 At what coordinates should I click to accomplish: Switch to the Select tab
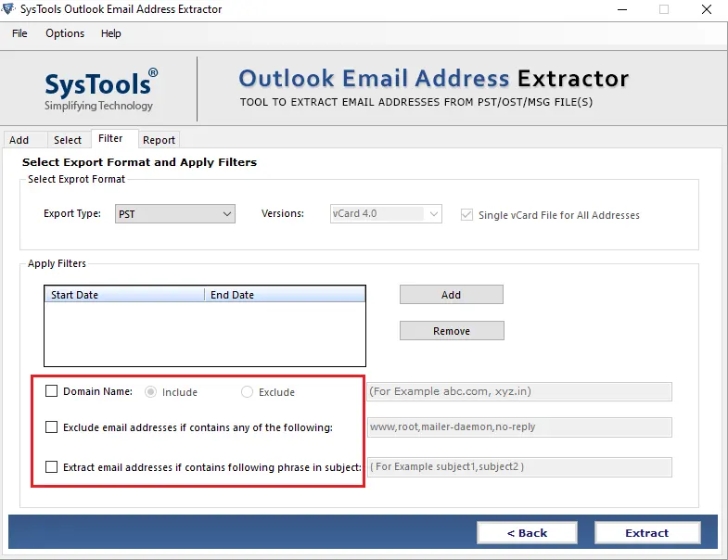tap(69, 140)
